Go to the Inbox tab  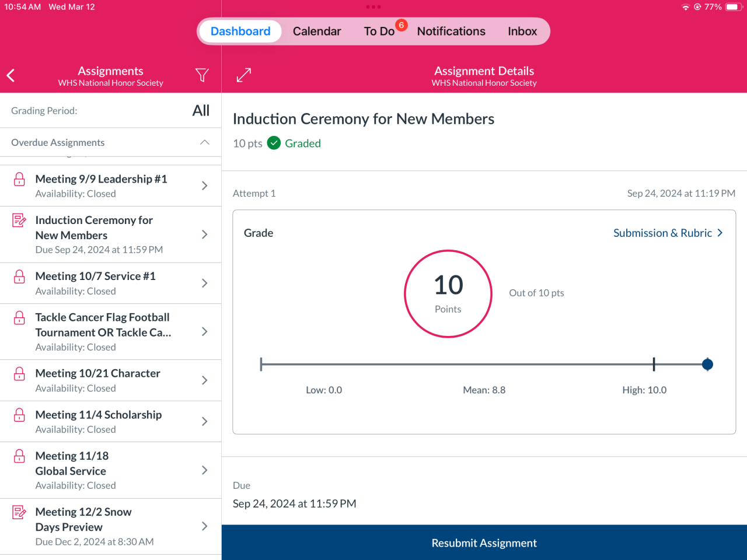pos(522,32)
